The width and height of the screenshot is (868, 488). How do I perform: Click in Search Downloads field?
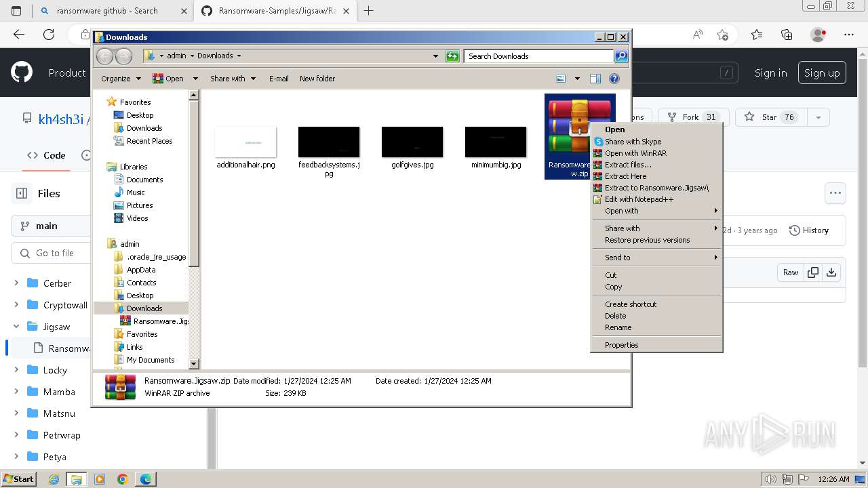pos(538,56)
